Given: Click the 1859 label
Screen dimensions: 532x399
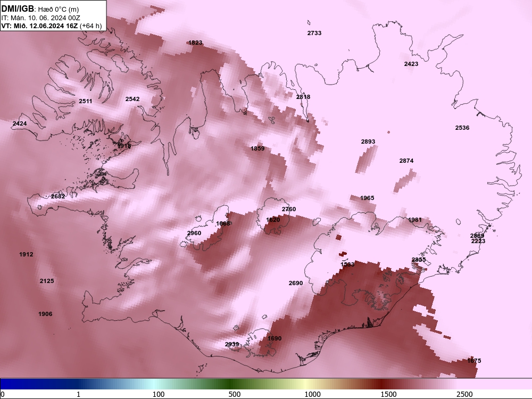Looking at the screenshot, I should (x=257, y=148).
